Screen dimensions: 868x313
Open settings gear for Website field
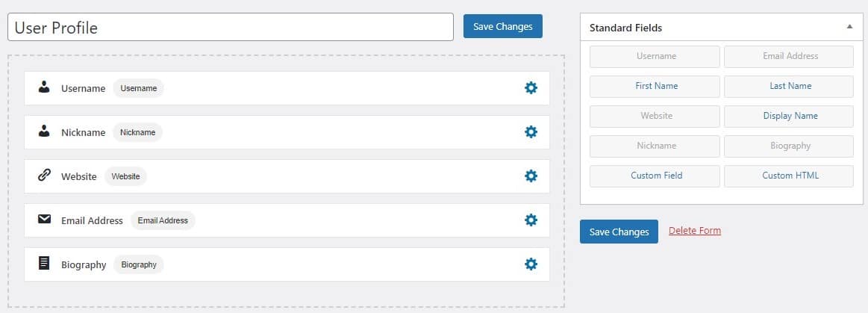tap(531, 176)
